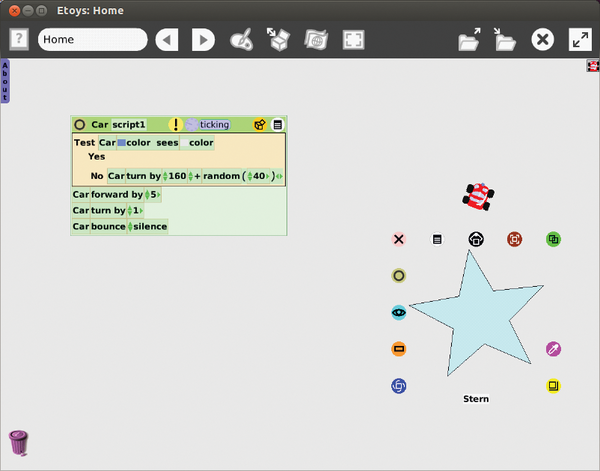Screen dimensions: 600x471
Task: Open the script1 scriptor menu icon
Action: pyautogui.click(x=278, y=125)
